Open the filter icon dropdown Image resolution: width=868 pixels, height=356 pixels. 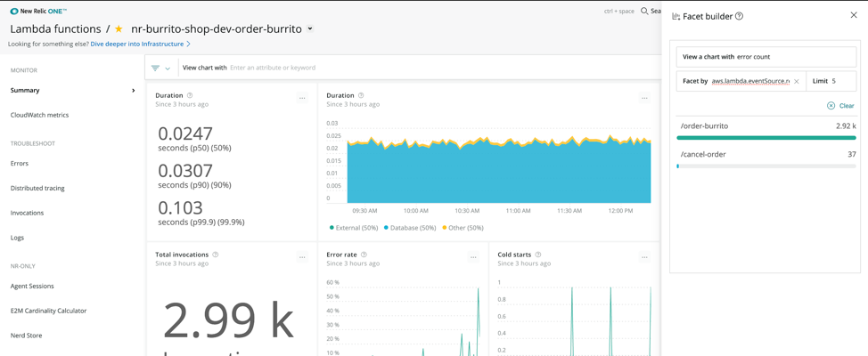click(x=161, y=68)
